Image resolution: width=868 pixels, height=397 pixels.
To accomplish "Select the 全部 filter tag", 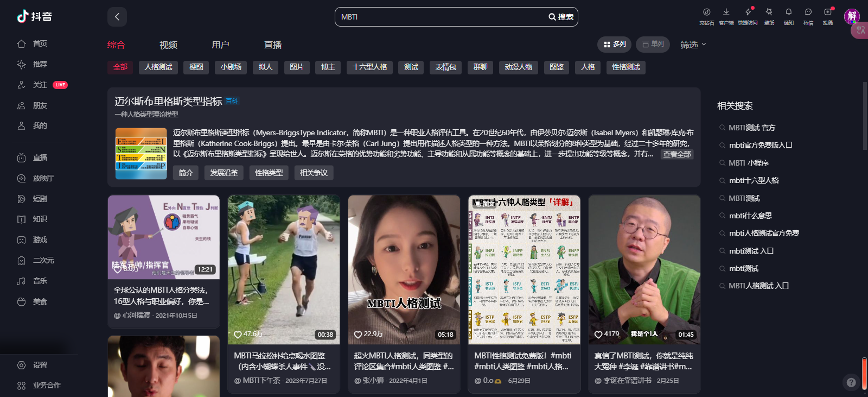I will click(x=120, y=67).
